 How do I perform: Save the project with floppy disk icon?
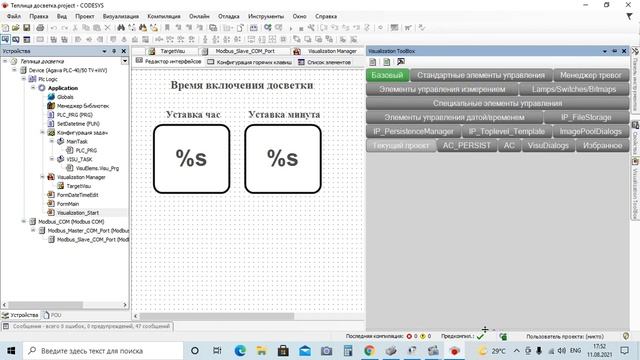point(27,28)
